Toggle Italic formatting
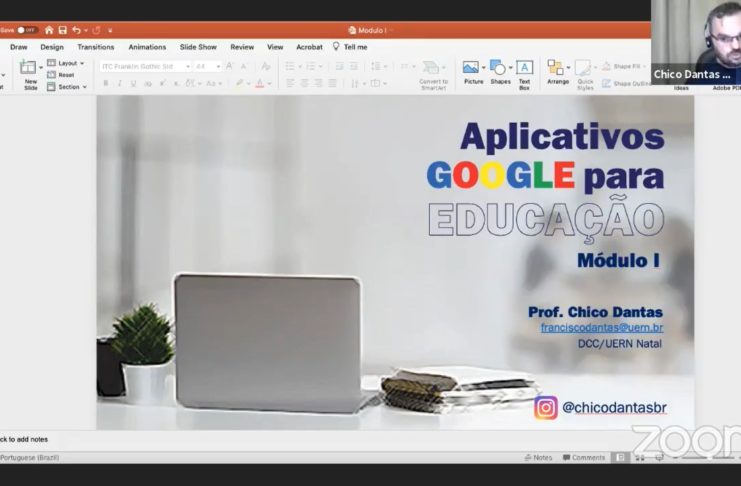This screenshot has width=741, height=486. click(x=120, y=84)
